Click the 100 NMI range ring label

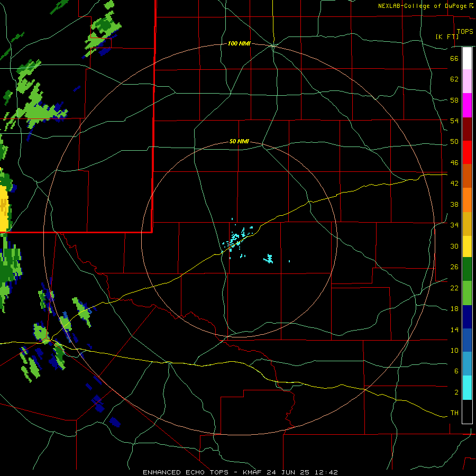click(x=239, y=44)
